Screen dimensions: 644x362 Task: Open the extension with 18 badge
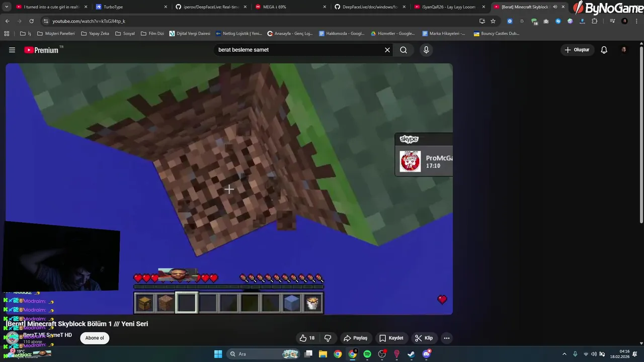[x=534, y=22]
